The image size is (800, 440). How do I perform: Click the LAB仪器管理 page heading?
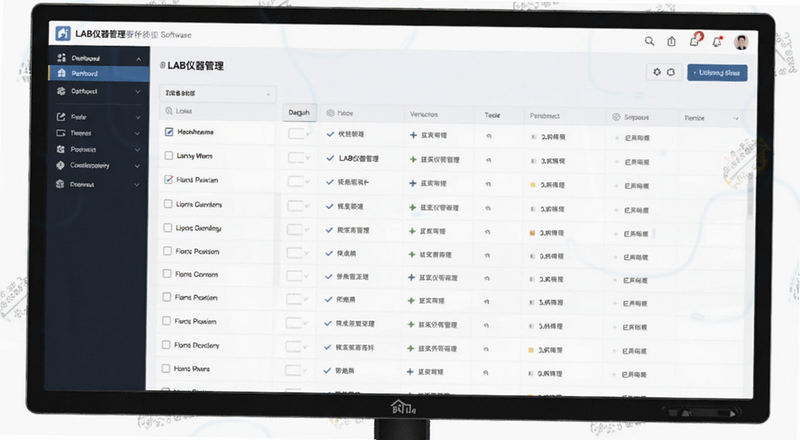195,66
